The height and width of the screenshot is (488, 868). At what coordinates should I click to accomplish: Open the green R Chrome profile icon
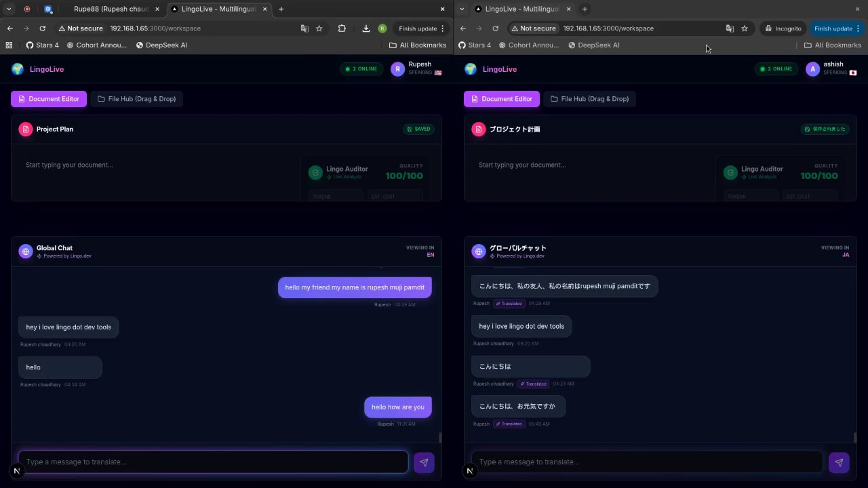382,28
